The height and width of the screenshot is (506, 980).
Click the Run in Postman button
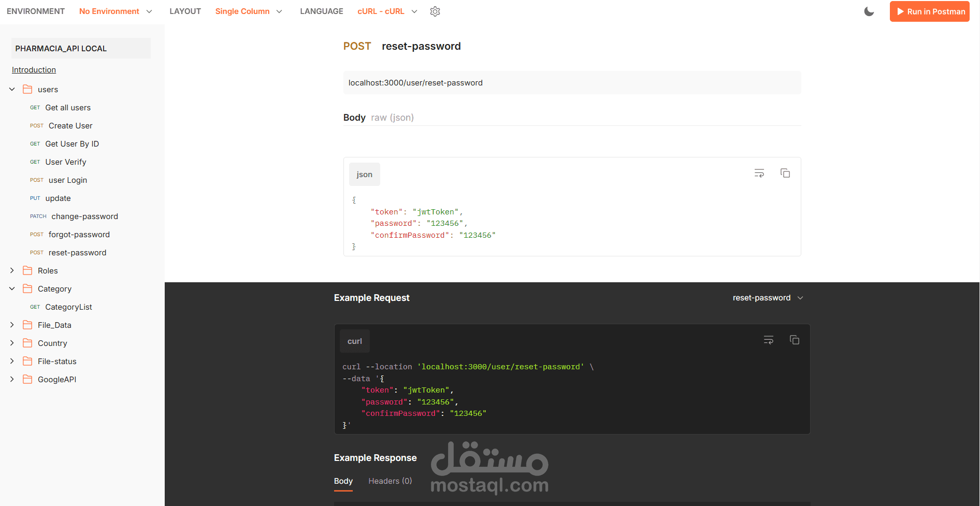click(930, 11)
